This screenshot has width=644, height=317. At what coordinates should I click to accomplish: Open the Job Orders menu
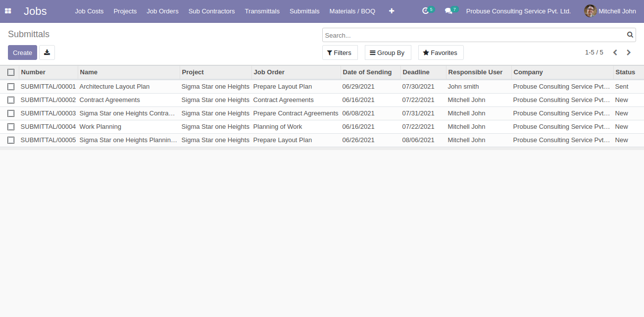[x=162, y=11]
